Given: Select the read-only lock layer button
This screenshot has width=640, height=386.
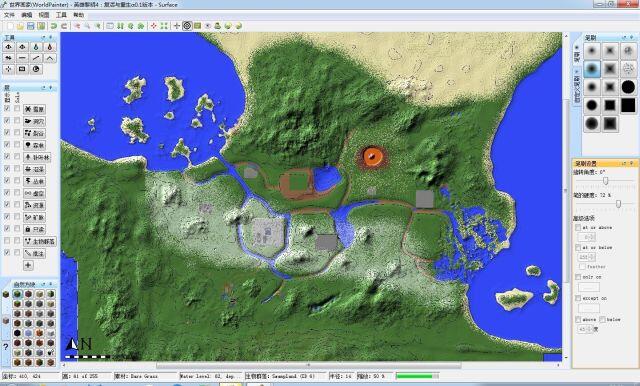Looking at the screenshot, I should click(x=35, y=229).
